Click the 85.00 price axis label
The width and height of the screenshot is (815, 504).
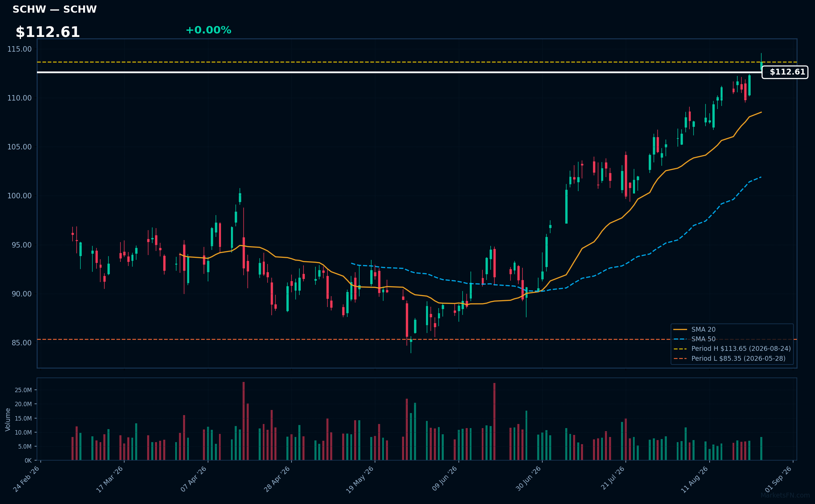coord(22,343)
